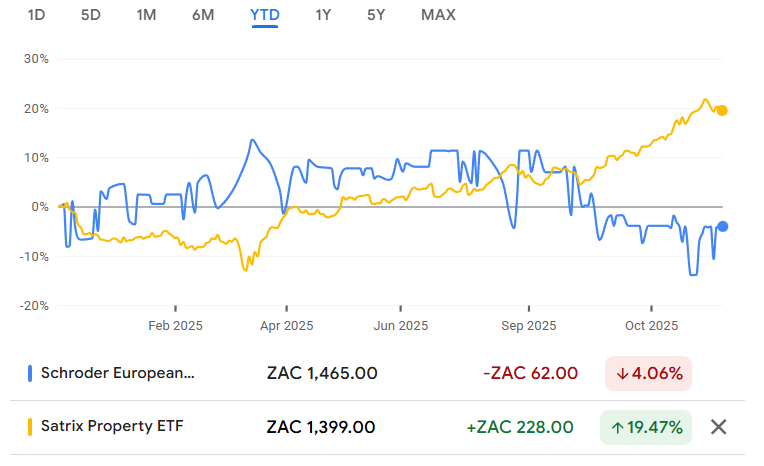Click the YTD time range tab
This screenshot has width=764, height=466.
tap(265, 15)
